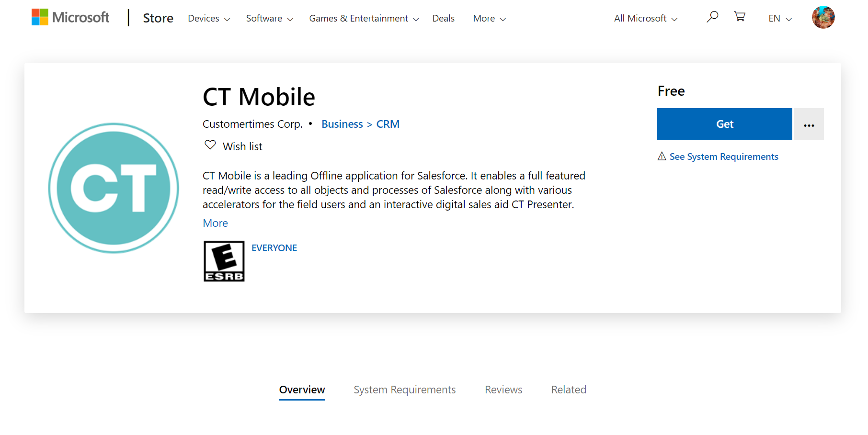Switch to the Reviews tab
This screenshot has width=868, height=435.
click(503, 390)
